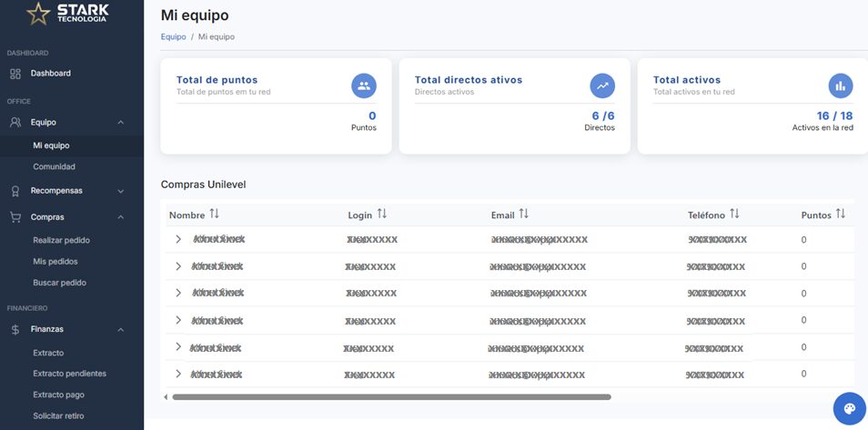
Task: Expand the first row in Compras Unilevel
Action: tap(178, 239)
